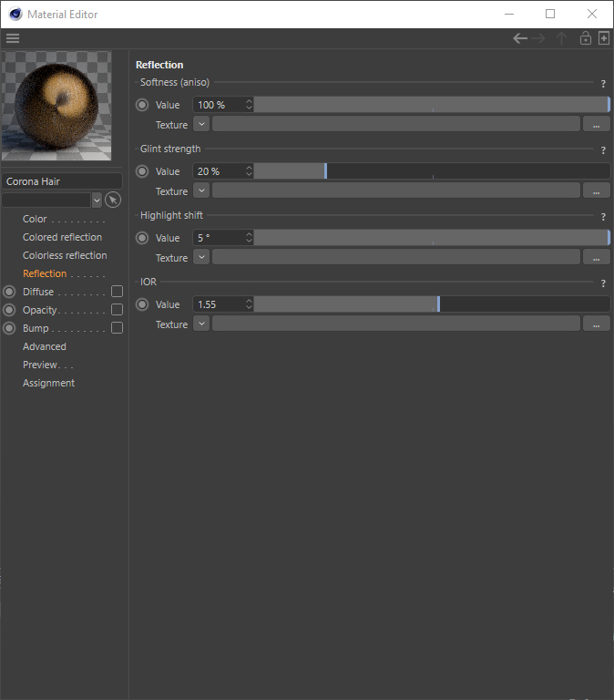The image size is (614, 700).
Task: Open help for Glint strength
Action: 603,150
